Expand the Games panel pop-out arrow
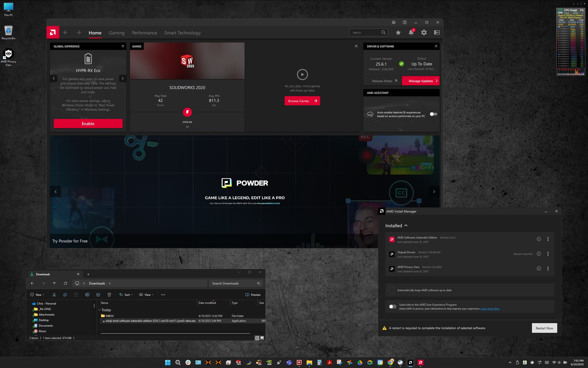 pyautogui.click(x=356, y=46)
